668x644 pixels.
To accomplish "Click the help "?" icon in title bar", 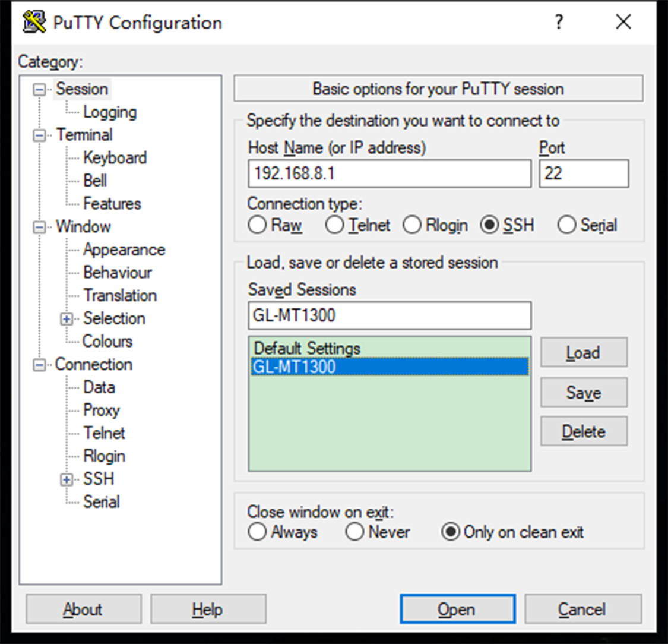I will (x=559, y=22).
